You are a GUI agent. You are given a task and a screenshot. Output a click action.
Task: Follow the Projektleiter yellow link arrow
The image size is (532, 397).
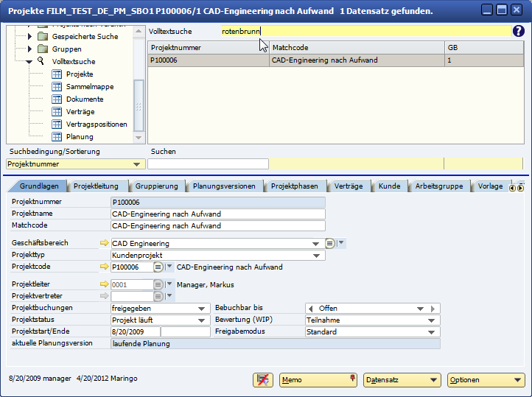click(x=104, y=284)
